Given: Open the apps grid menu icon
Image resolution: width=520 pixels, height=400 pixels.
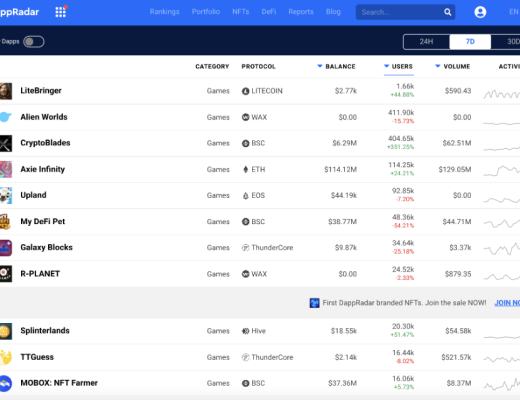Looking at the screenshot, I should 61,12.
